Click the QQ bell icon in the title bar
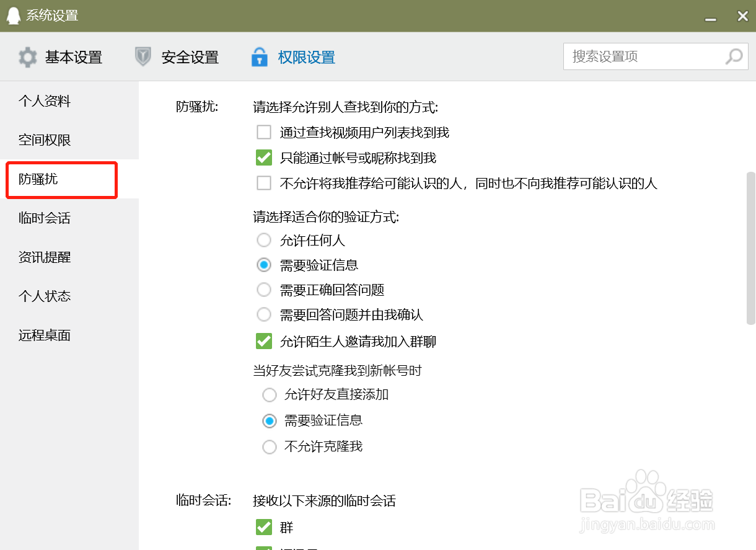 tap(14, 16)
